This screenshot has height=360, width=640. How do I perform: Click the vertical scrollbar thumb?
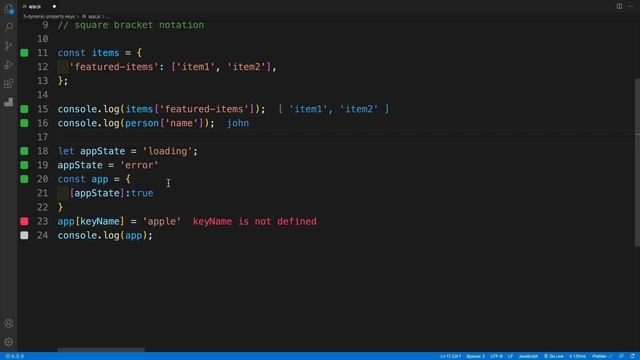click(x=637, y=162)
